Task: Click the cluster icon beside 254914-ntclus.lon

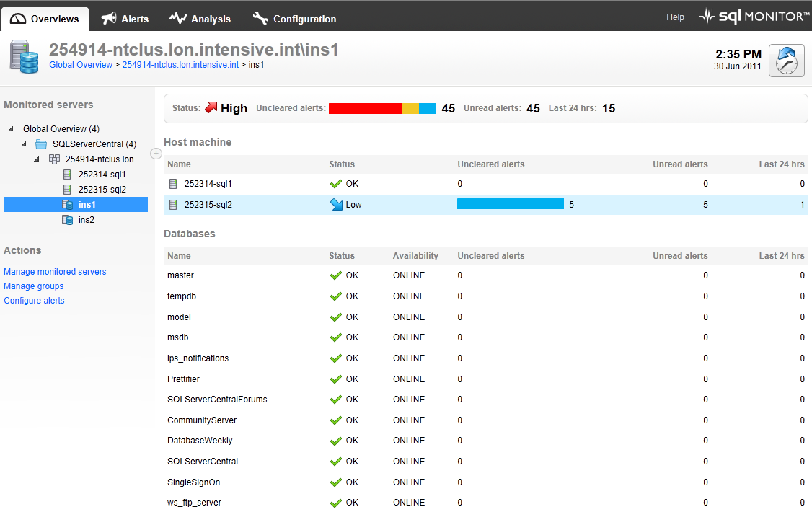Action: click(54, 159)
